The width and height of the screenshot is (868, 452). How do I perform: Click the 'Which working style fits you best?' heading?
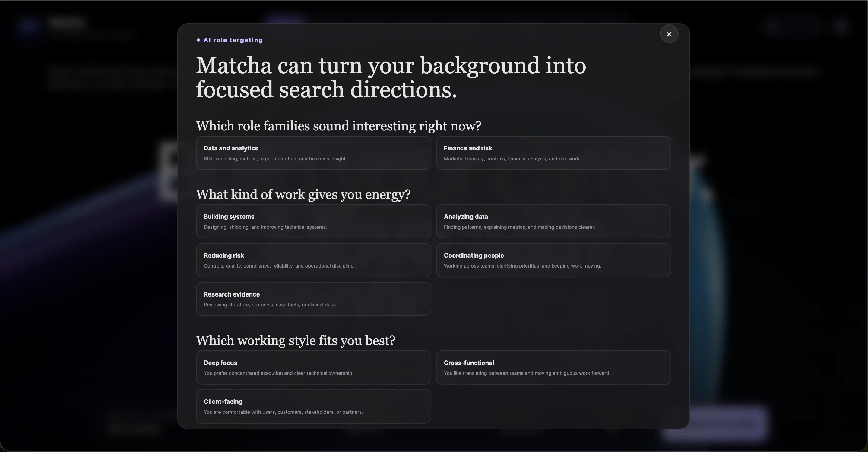pos(296,340)
